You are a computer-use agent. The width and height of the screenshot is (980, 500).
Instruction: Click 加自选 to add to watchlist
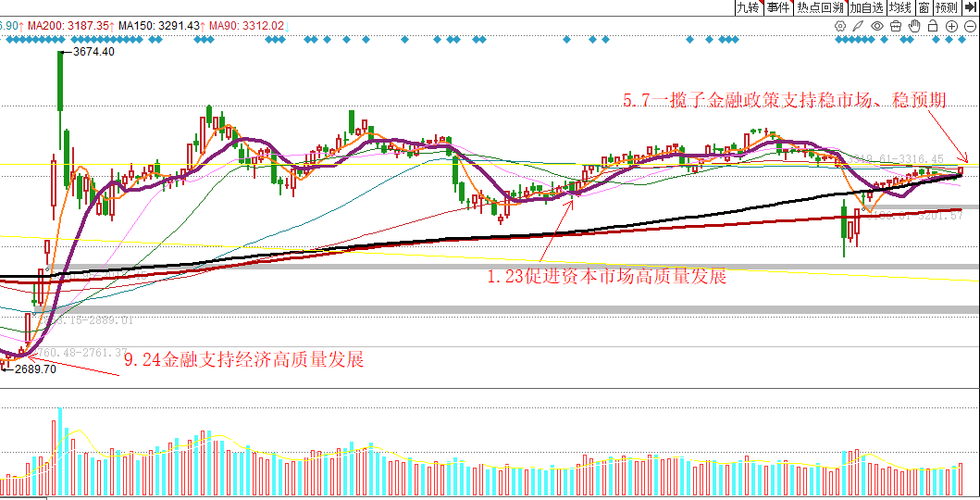click(867, 7)
